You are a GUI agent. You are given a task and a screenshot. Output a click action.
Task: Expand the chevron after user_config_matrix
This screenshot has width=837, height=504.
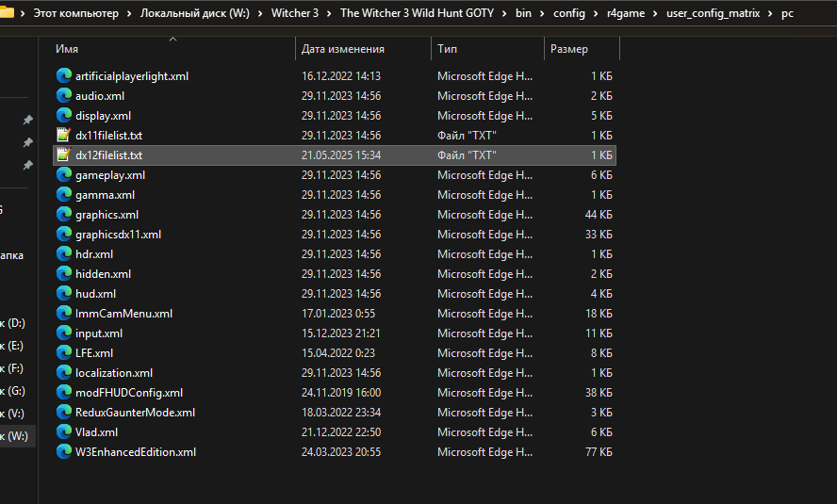coord(770,13)
